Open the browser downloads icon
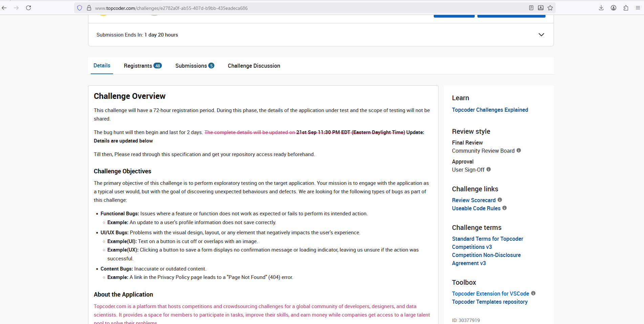Image resolution: width=644 pixels, height=324 pixels. (x=601, y=8)
